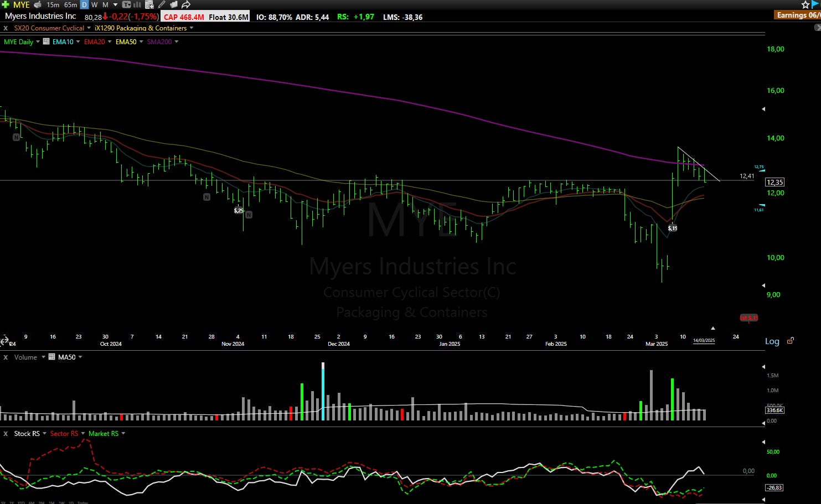Close the Volume pane with x
Image resolution: width=821 pixels, height=504 pixels.
tap(6, 357)
